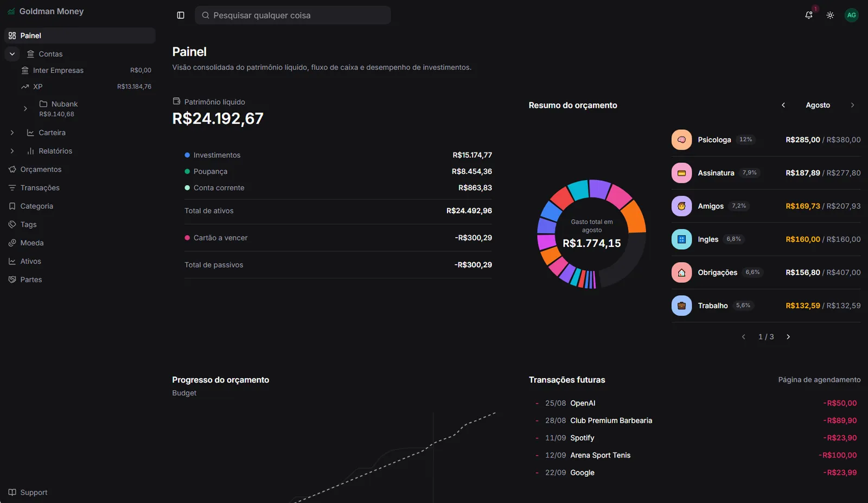Go to previous budget page

(x=744, y=337)
